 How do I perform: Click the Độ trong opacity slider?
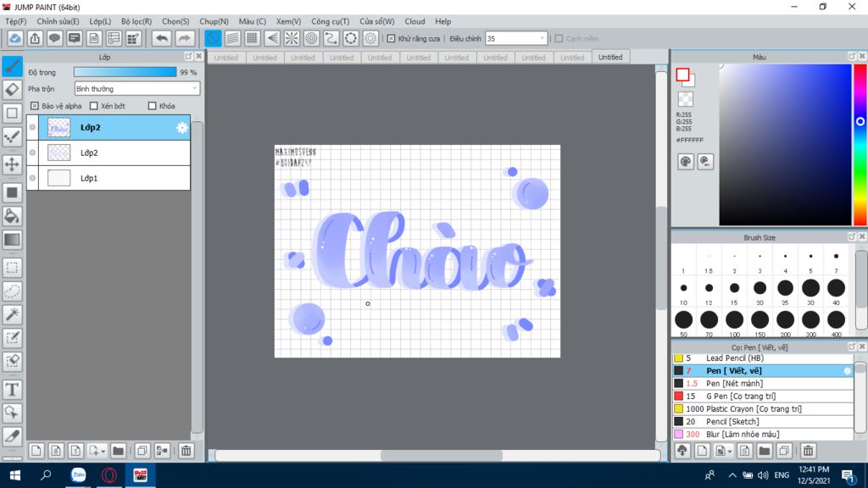click(125, 72)
